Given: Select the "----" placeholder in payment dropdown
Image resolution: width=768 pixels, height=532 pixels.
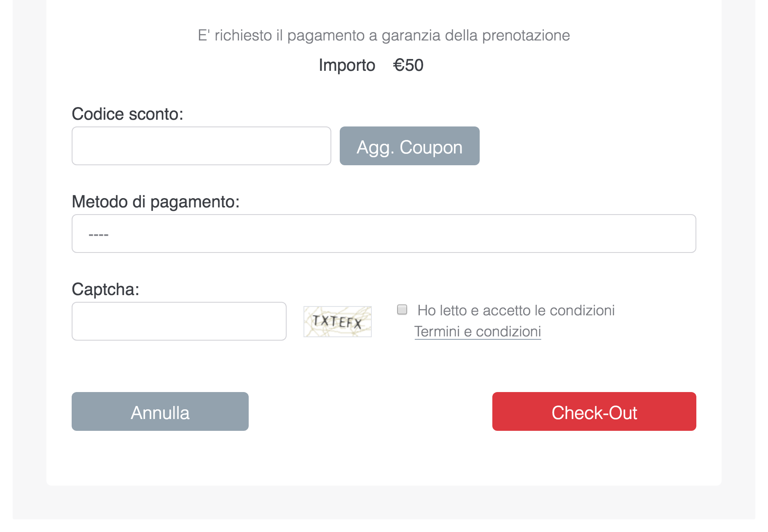Looking at the screenshot, I should pos(99,234).
